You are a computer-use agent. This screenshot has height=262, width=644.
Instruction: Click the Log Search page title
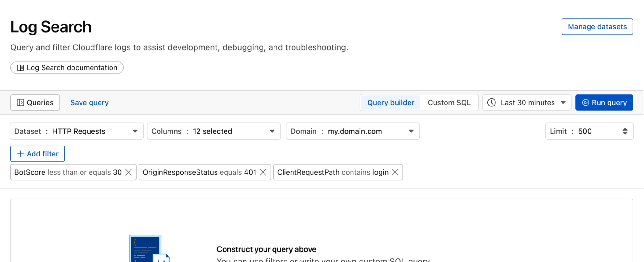coord(51,27)
